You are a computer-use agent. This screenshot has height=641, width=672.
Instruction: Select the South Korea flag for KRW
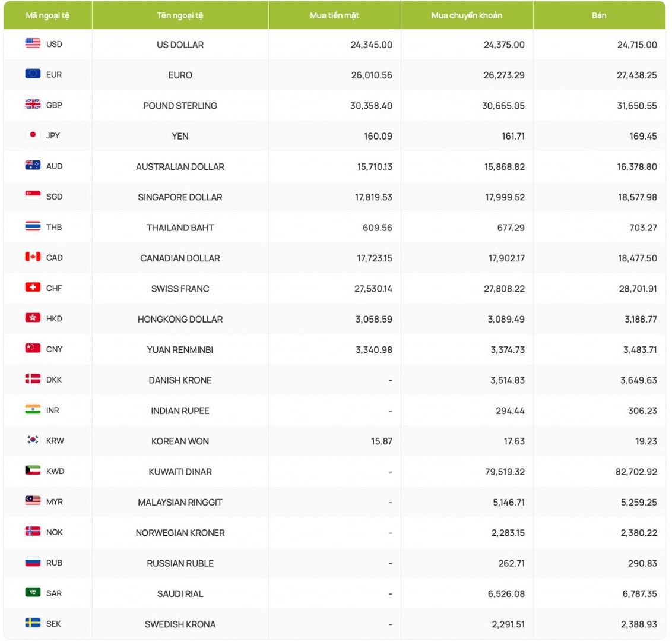pos(33,440)
